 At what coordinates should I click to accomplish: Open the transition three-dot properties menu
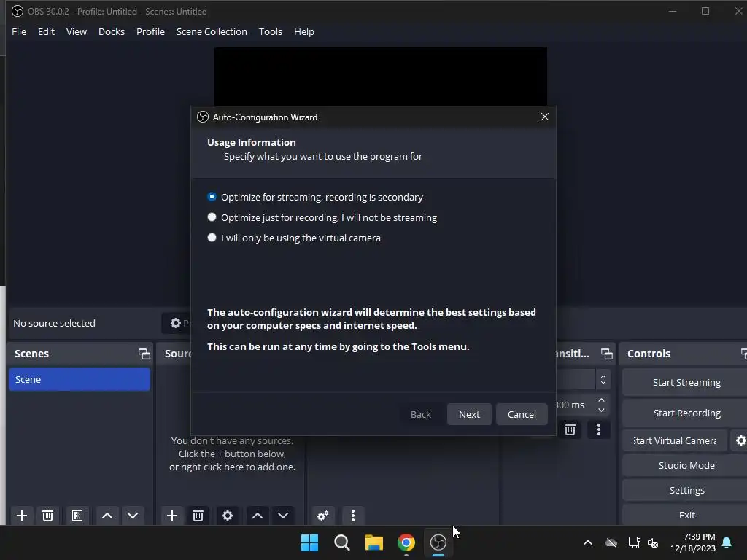[599, 429]
